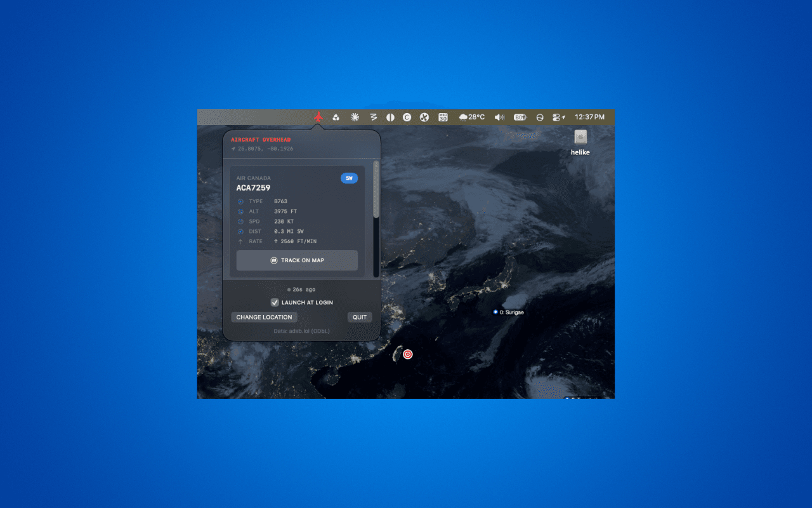Click the 238 KT speed value
Screen dimensions: 812x508
pyautogui.click(x=284, y=222)
